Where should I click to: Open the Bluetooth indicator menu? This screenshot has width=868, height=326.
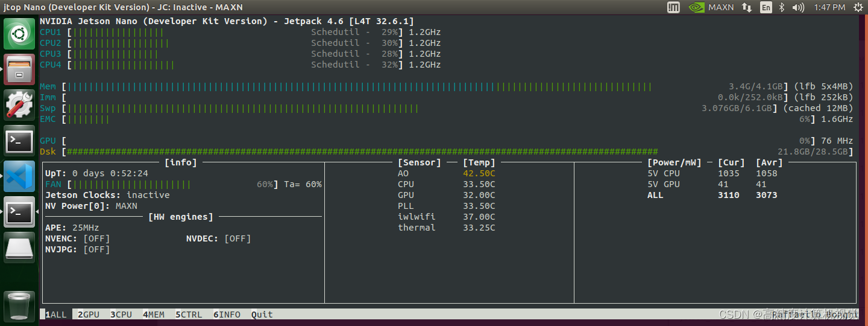pos(782,7)
